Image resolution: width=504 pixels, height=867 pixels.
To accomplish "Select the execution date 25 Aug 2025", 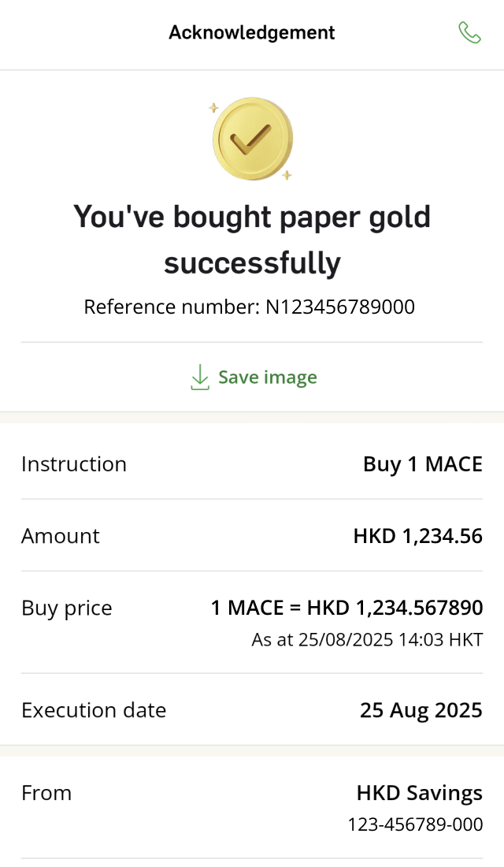I will pyautogui.click(x=421, y=710).
